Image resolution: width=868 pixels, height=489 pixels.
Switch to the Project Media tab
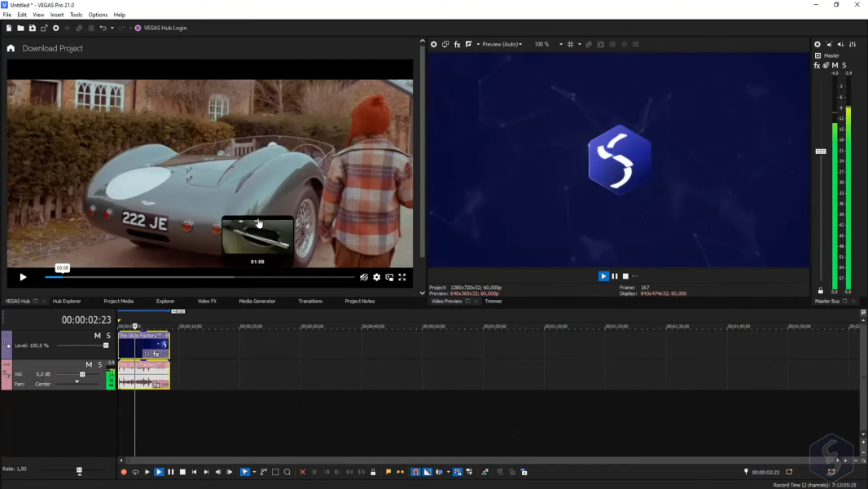pyautogui.click(x=118, y=302)
